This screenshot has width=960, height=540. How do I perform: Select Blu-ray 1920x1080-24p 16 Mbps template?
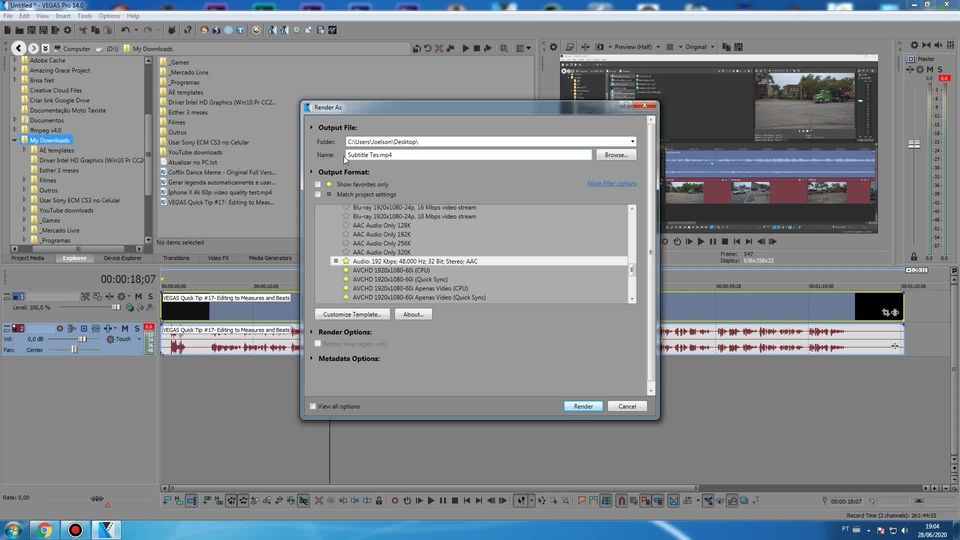(x=414, y=208)
